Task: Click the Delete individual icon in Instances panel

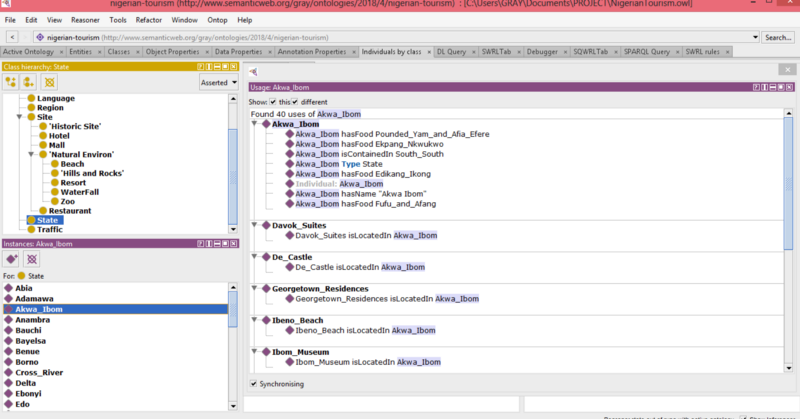Action: click(x=32, y=258)
